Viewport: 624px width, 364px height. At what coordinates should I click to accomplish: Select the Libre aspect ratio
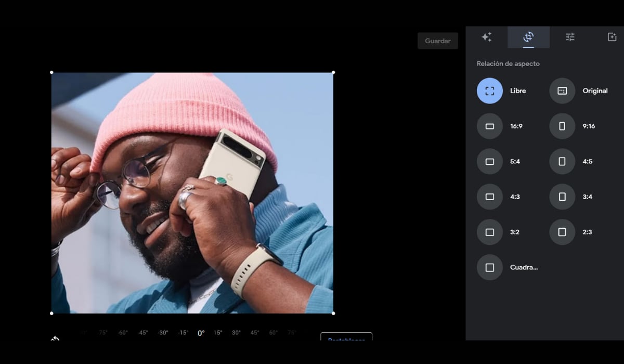coord(489,91)
